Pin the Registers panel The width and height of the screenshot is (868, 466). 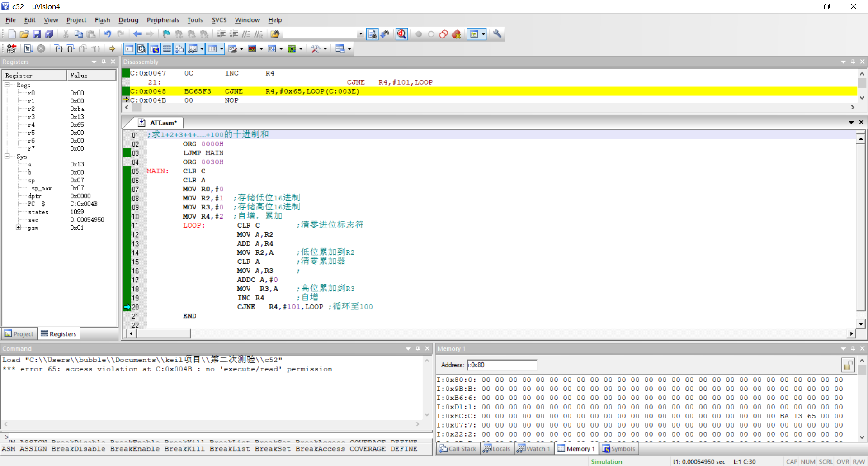point(104,62)
